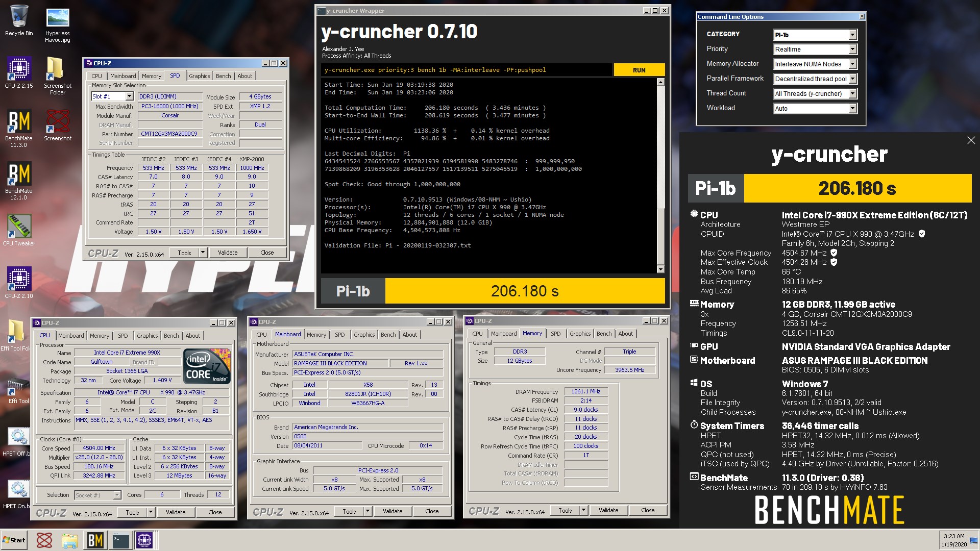Screen dimensions: 980x551
Task: Click Tools button in CPU-Z Memory window
Action: click(565, 510)
